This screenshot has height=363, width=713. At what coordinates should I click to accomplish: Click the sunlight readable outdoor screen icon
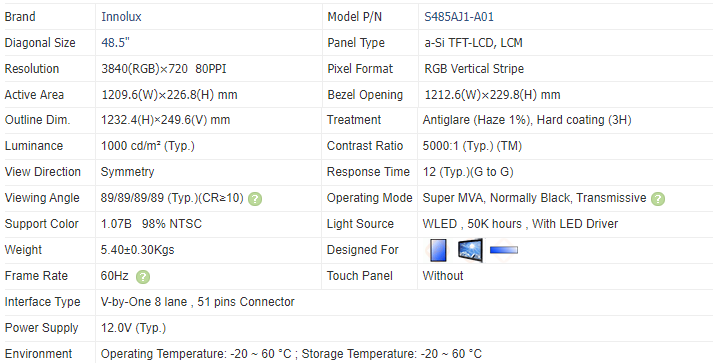(x=470, y=250)
